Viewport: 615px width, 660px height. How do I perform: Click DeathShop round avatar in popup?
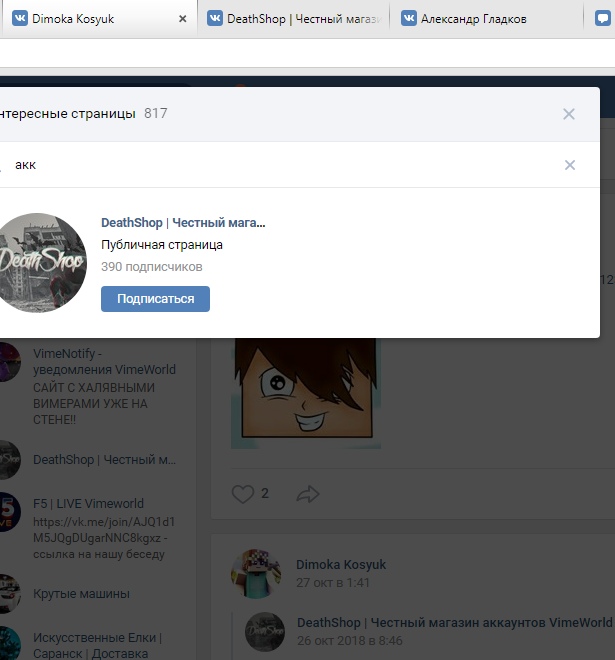click(x=41, y=262)
